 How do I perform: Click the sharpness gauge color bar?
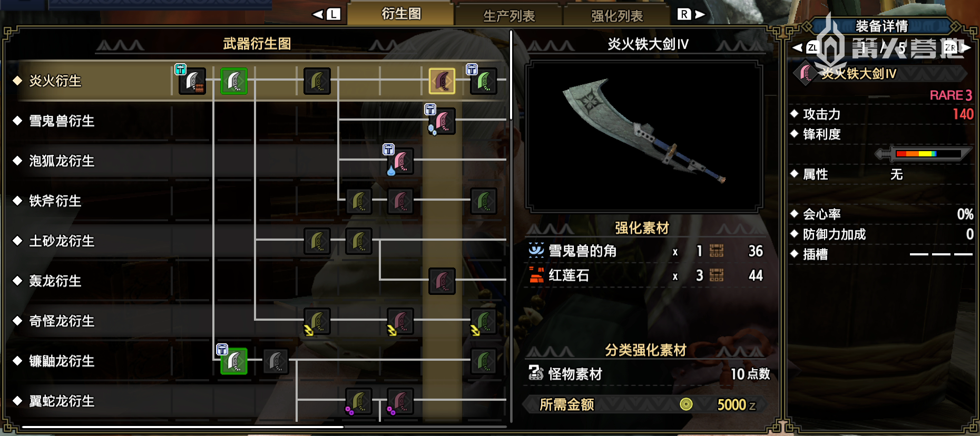point(926,154)
